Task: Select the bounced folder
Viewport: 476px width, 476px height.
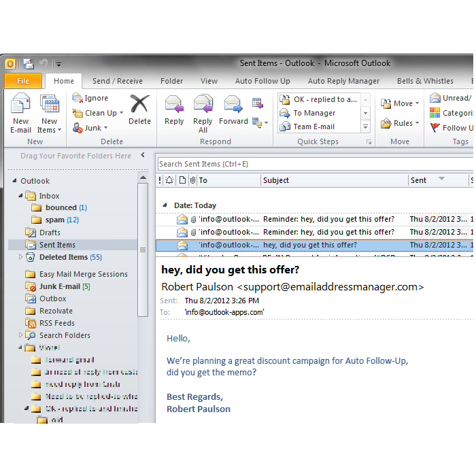Action: click(x=60, y=207)
